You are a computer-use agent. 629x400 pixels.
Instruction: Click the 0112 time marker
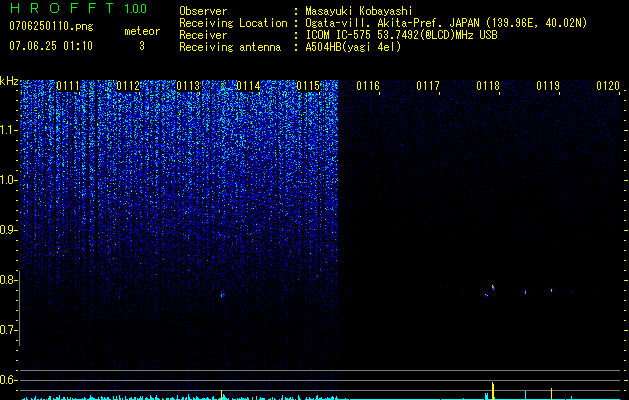click(128, 86)
